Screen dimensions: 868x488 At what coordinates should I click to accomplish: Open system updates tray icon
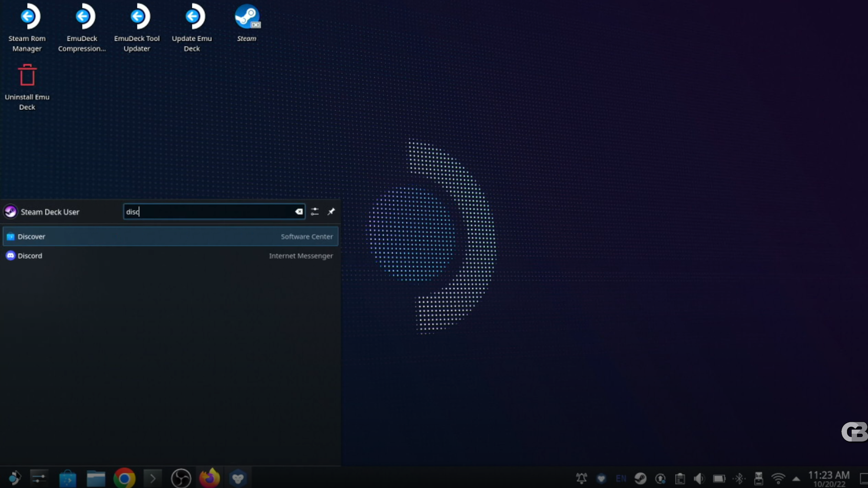[660, 478]
